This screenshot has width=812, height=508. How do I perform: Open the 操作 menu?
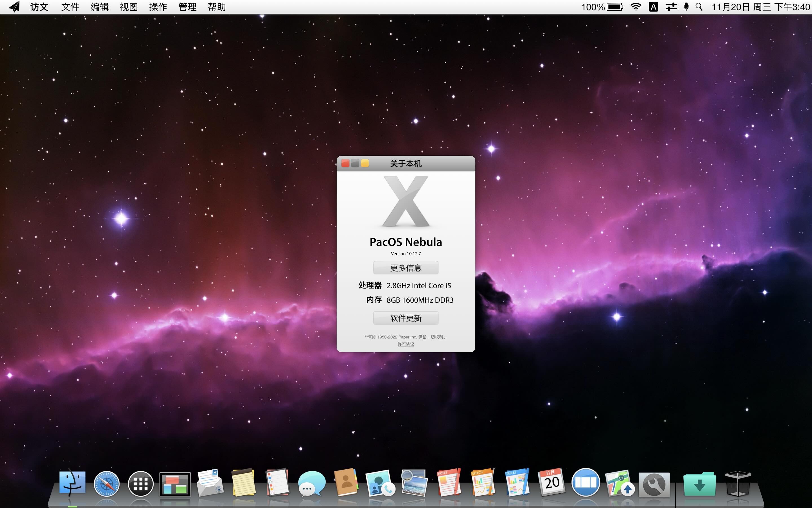158,7
